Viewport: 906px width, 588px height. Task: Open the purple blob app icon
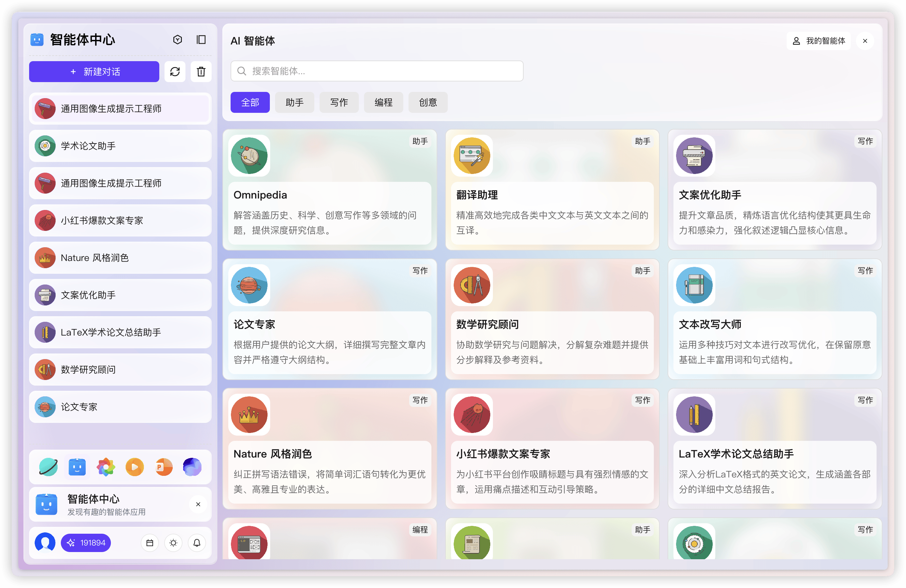[x=192, y=467]
